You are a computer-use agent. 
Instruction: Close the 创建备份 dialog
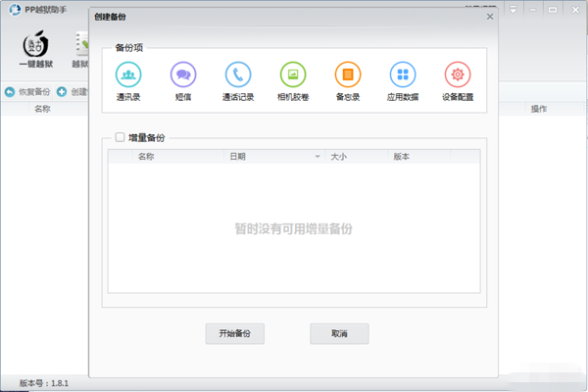(x=490, y=17)
